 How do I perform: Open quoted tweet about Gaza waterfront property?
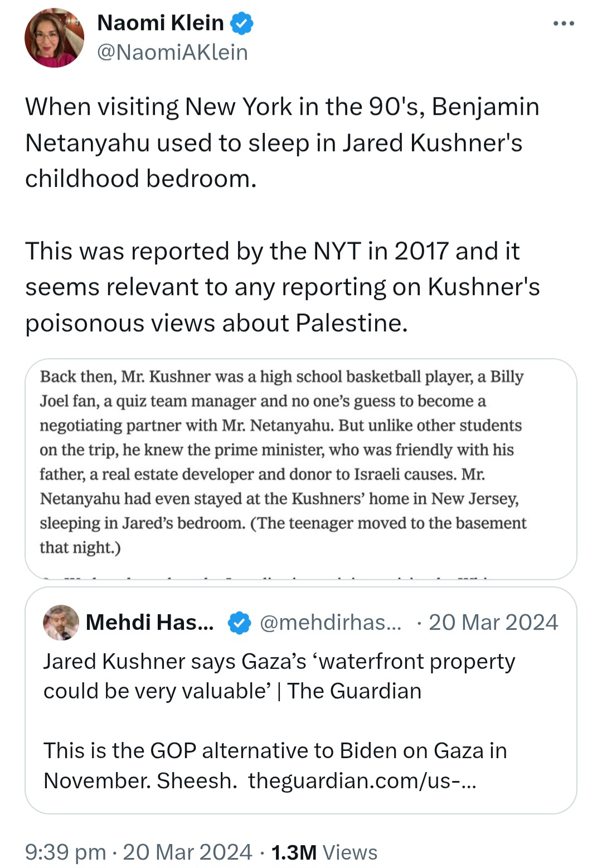tap(301, 701)
